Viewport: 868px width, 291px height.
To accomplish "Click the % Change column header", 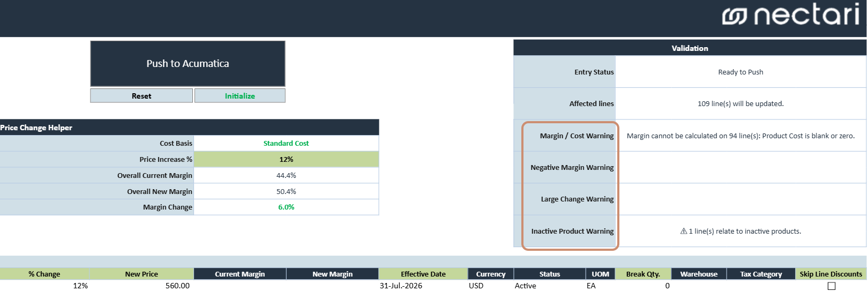I will [44, 274].
